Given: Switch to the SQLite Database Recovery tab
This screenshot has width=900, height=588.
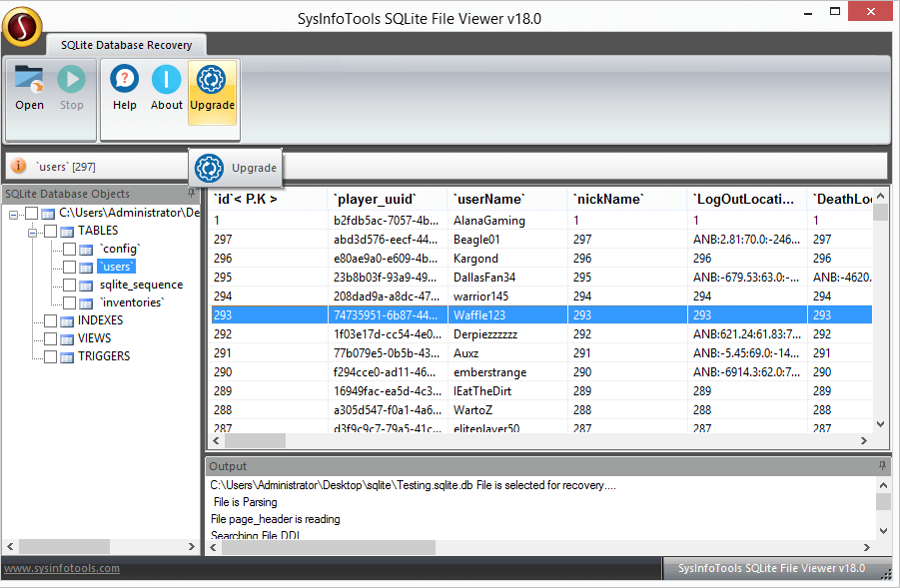Looking at the screenshot, I should click(x=125, y=45).
